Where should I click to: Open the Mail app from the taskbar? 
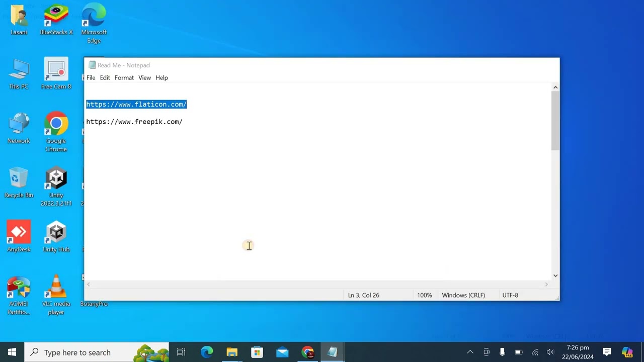tap(282, 352)
